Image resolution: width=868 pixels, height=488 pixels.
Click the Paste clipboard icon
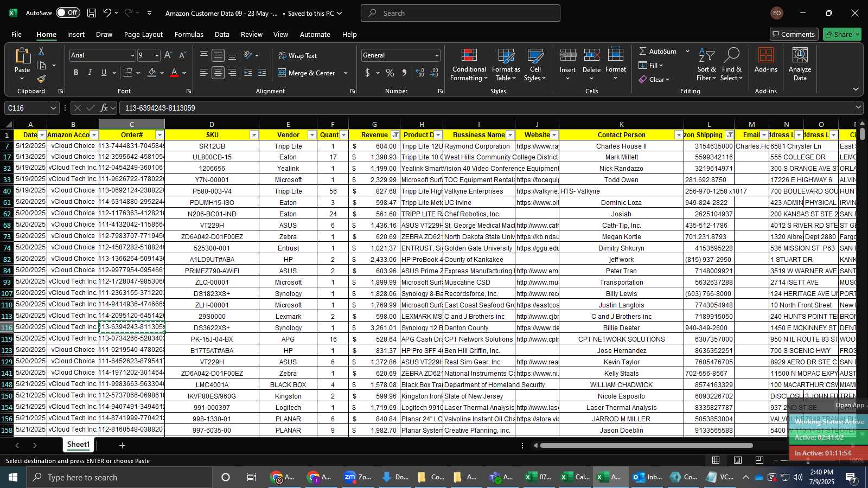point(22,56)
